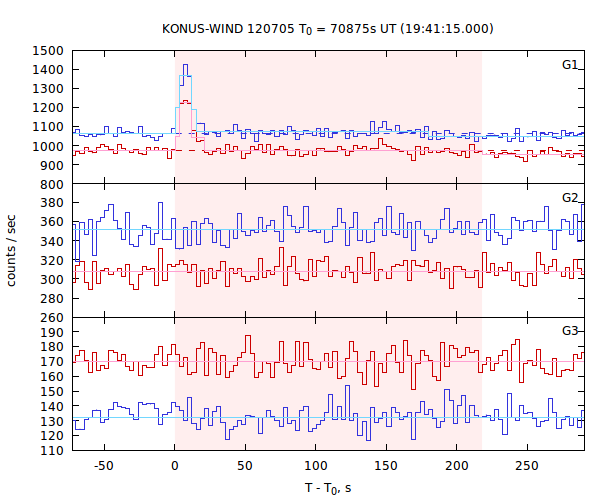The height and width of the screenshot is (500, 600).
Task: Click the G2 panel label
Action: [x=570, y=197]
